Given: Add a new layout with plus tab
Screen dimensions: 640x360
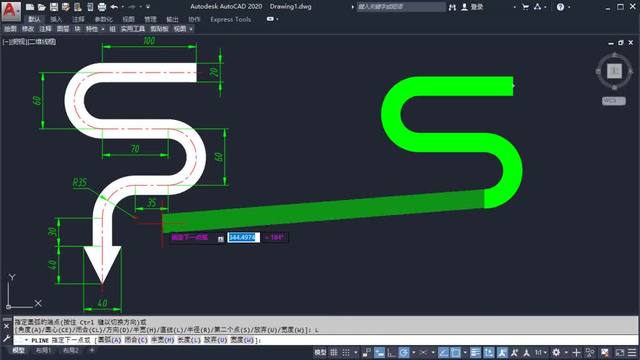Looking at the screenshot, I should (x=92, y=350).
